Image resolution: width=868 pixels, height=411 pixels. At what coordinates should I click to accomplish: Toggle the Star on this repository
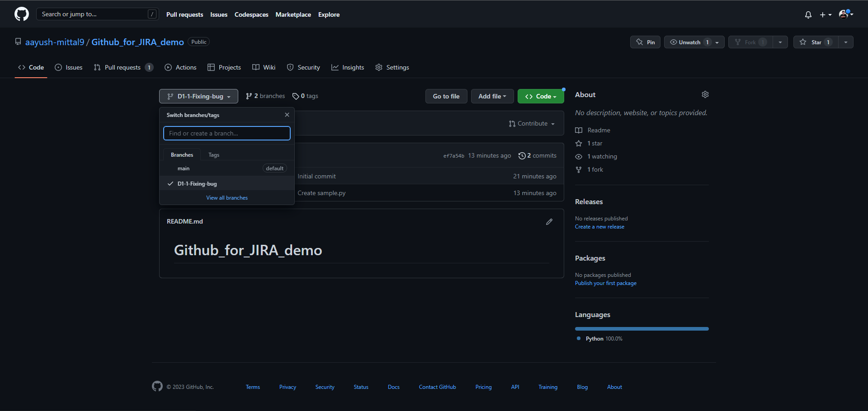816,42
